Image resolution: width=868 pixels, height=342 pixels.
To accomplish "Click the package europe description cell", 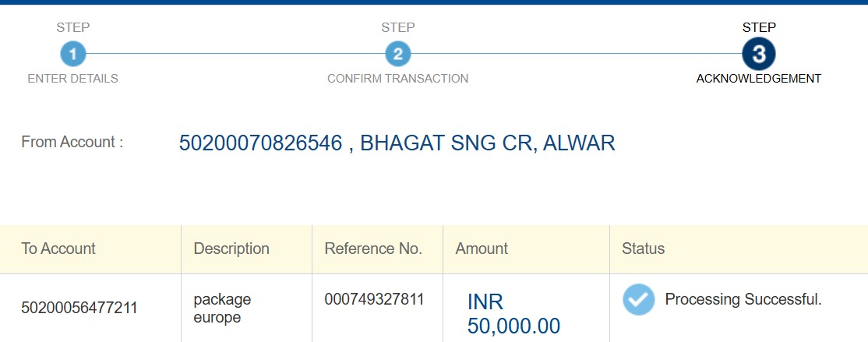I will [222, 309].
